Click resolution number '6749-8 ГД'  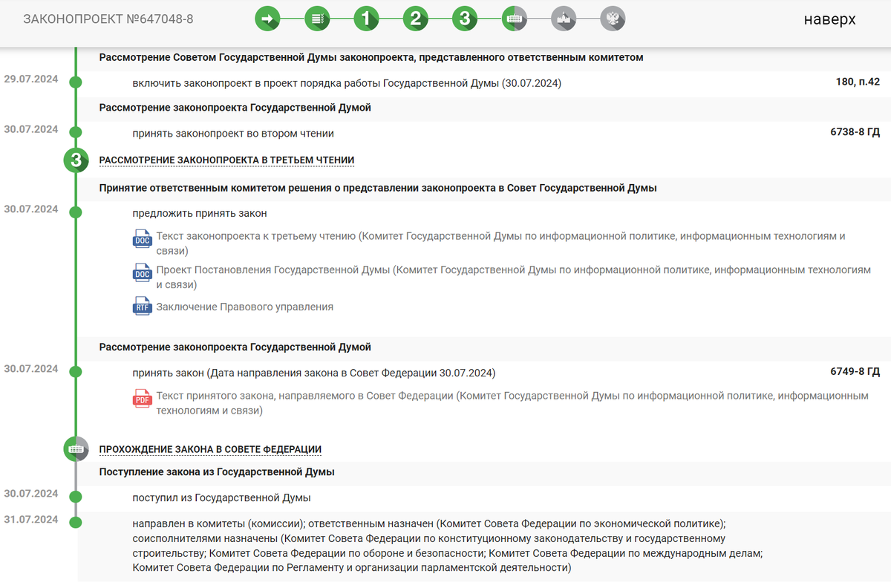pos(855,371)
